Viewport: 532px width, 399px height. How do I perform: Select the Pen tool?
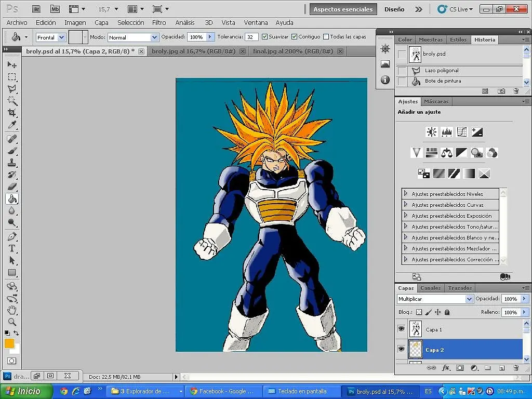point(12,236)
